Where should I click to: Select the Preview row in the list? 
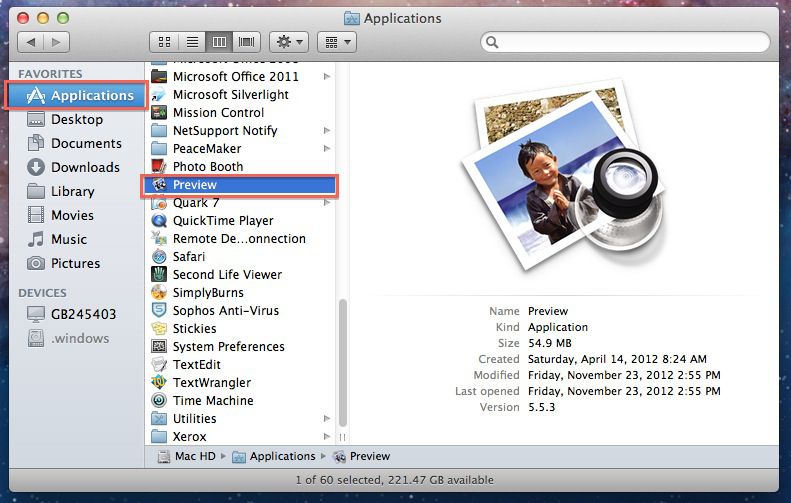click(240, 185)
